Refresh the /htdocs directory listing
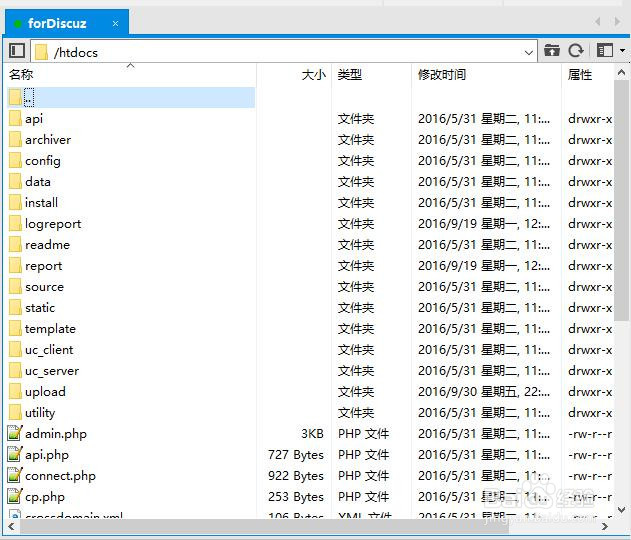Viewport: 631px width, 540px height. pyautogui.click(x=576, y=51)
